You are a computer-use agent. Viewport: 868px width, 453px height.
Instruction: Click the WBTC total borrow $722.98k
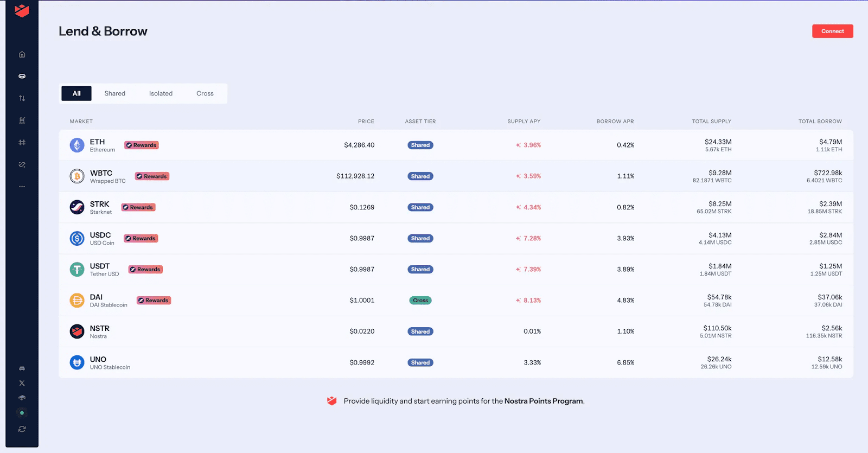[x=828, y=173]
